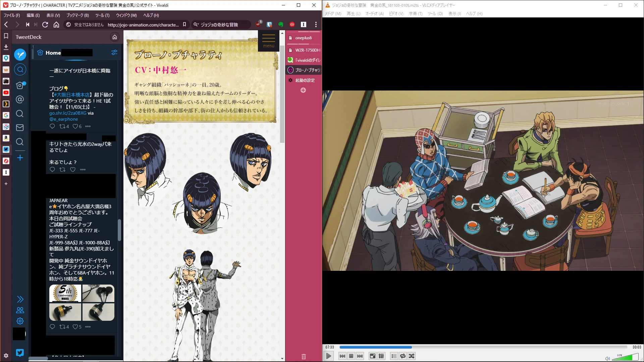Viewport: 644px width, 362px height.
Task: Click the TweetDeck Home column title
Action: 53,53
